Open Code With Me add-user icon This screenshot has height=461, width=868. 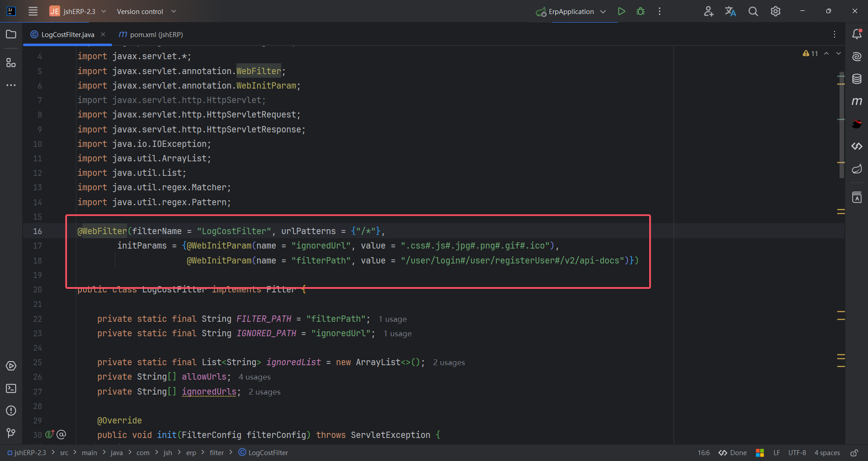[x=708, y=11]
